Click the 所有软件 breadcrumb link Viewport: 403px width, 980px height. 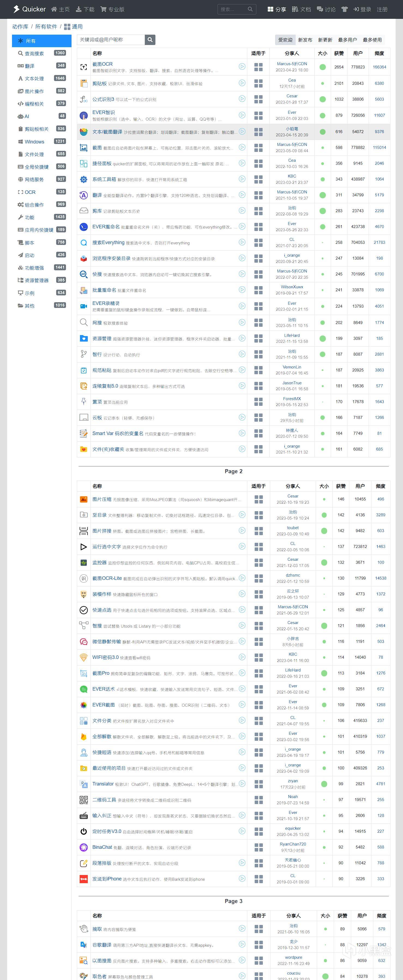coord(46,27)
